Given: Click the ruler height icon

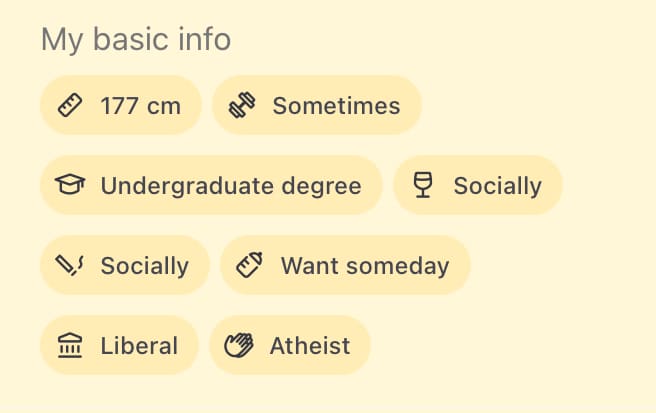Looking at the screenshot, I should (70, 105).
